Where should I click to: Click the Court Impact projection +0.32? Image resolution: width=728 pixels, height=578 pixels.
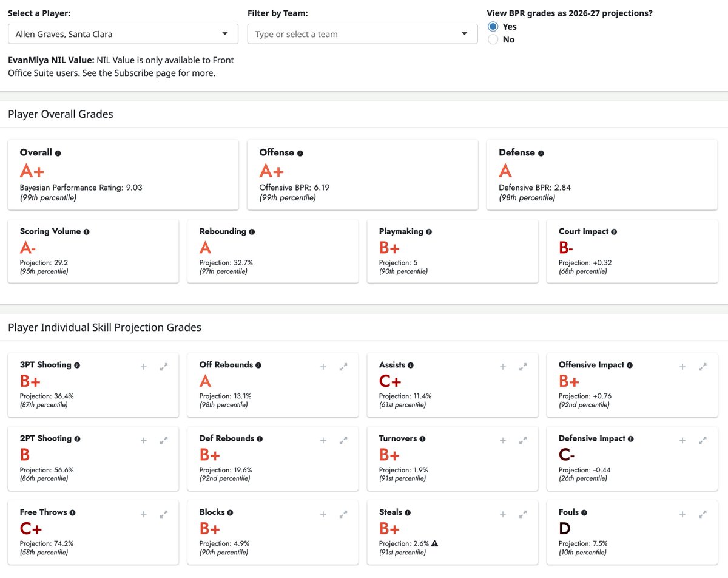[585, 263]
